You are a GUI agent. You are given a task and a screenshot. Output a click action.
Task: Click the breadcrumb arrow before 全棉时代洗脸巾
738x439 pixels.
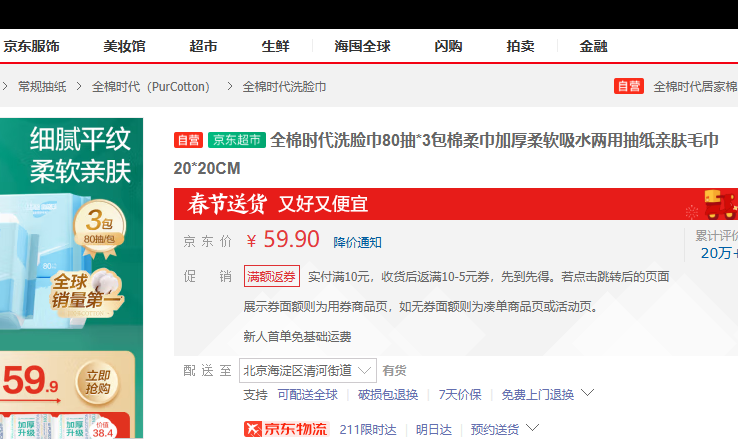[x=230, y=87]
